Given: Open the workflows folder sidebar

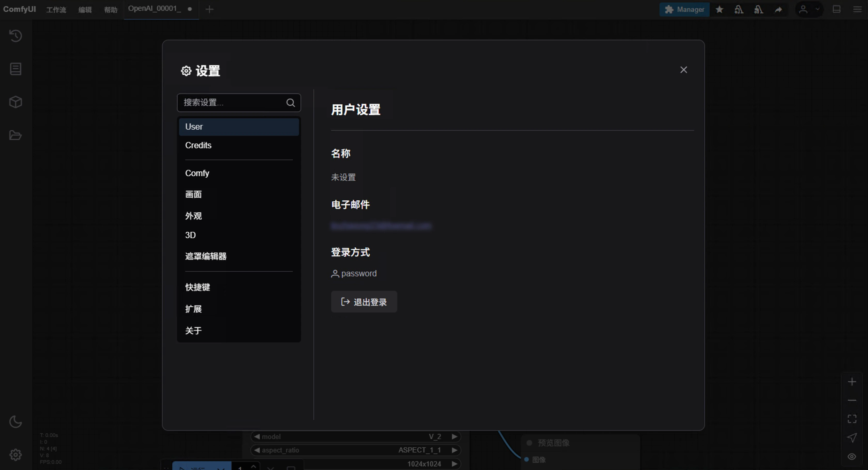Looking at the screenshot, I should (16, 135).
